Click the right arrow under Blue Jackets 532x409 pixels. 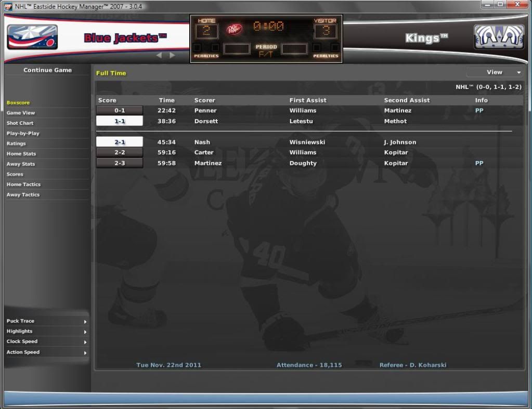pos(172,55)
